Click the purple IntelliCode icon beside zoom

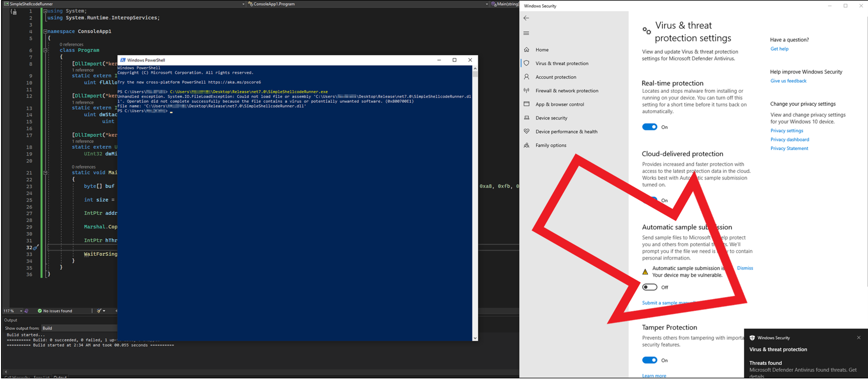pyautogui.click(x=27, y=311)
